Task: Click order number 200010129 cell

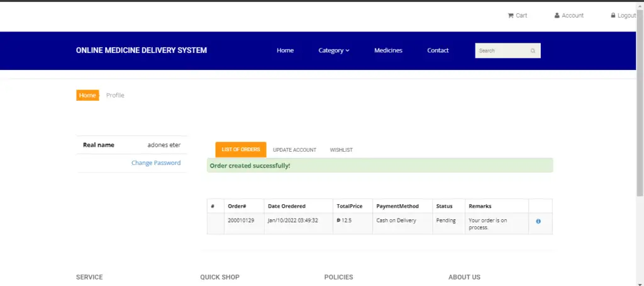Action: click(244, 224)
